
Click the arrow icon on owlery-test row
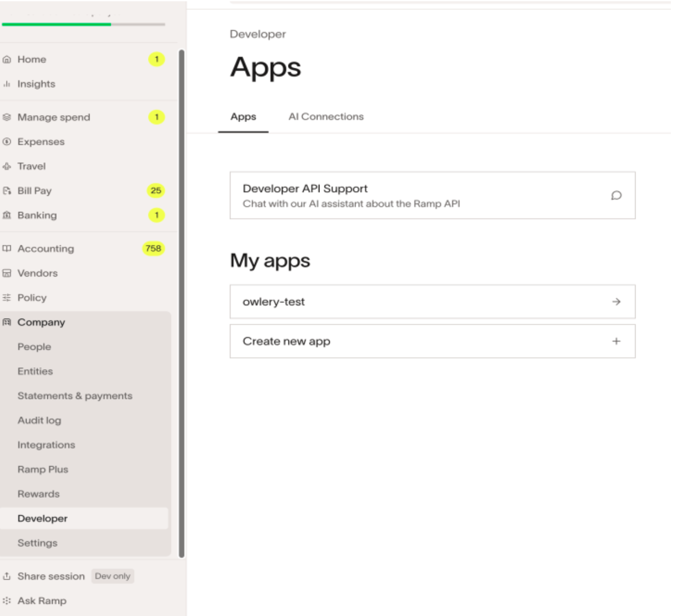tap(616, 302)
